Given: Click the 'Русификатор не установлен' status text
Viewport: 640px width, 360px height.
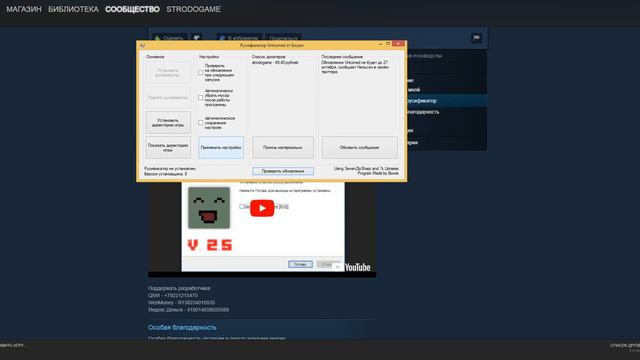Looking at the screenshot, I should point(170,168).
